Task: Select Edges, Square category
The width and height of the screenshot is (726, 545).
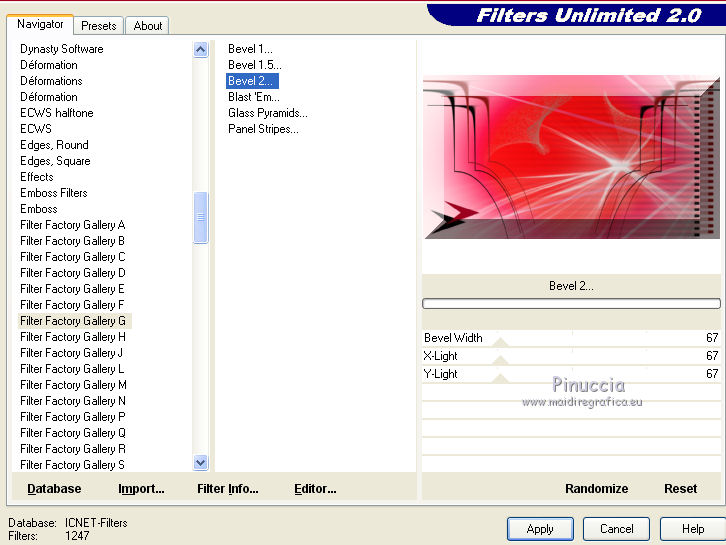Action: coord(55,161)
